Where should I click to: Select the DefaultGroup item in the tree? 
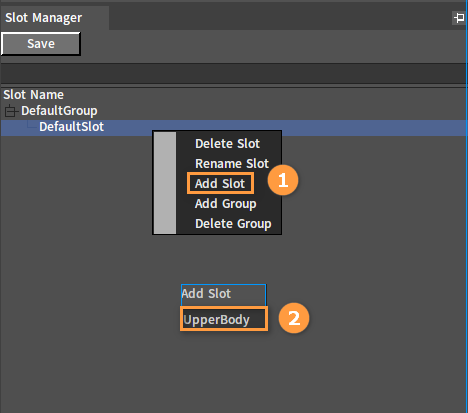59,111
